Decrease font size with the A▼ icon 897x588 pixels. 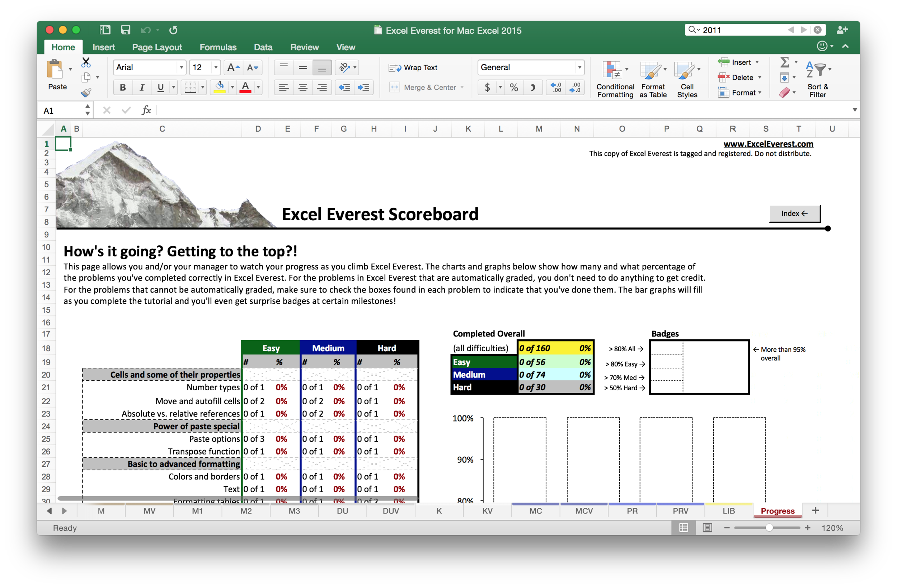point(253,67)
